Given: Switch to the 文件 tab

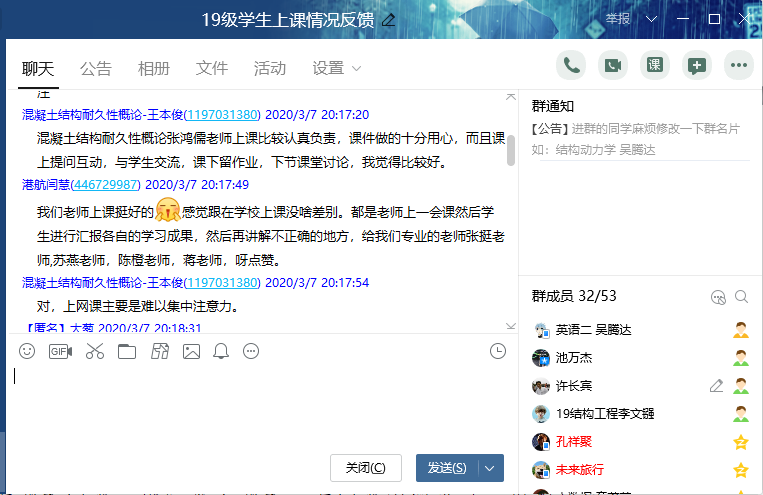Looking at the screenshot, I should [212, 68].
